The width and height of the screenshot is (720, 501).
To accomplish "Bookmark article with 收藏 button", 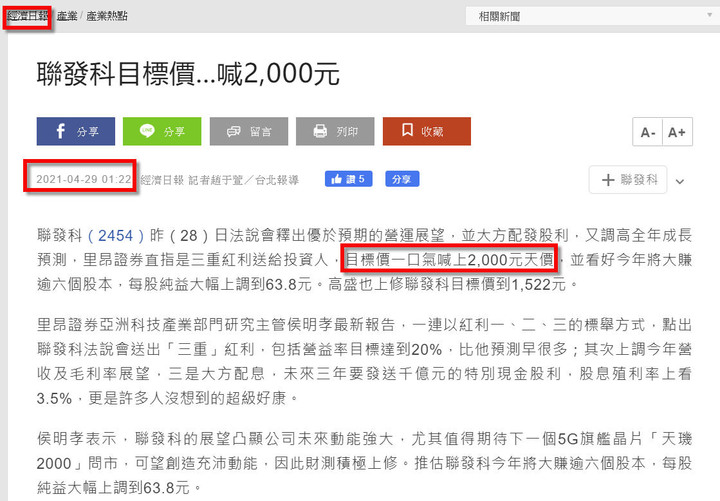I will coord(427,131).
